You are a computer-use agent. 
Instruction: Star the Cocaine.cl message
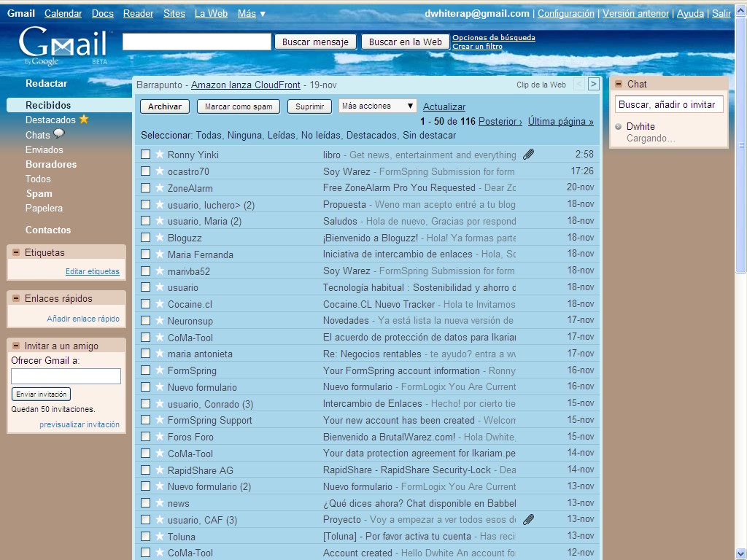point(160,304)
